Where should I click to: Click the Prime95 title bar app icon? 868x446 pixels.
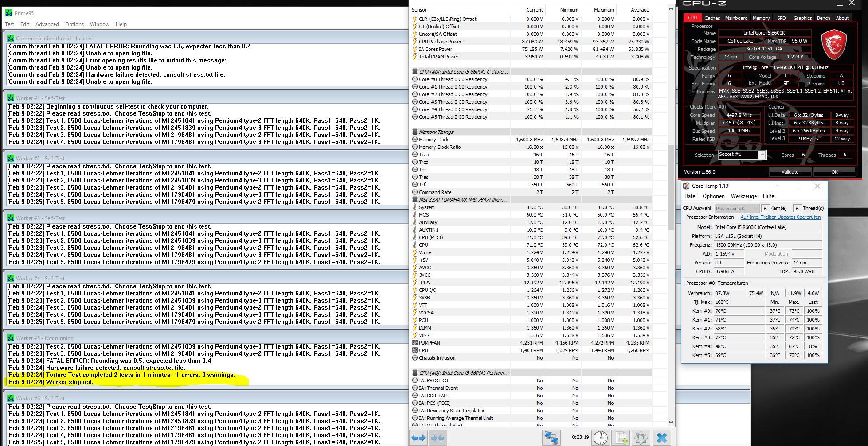click(9, 13)
